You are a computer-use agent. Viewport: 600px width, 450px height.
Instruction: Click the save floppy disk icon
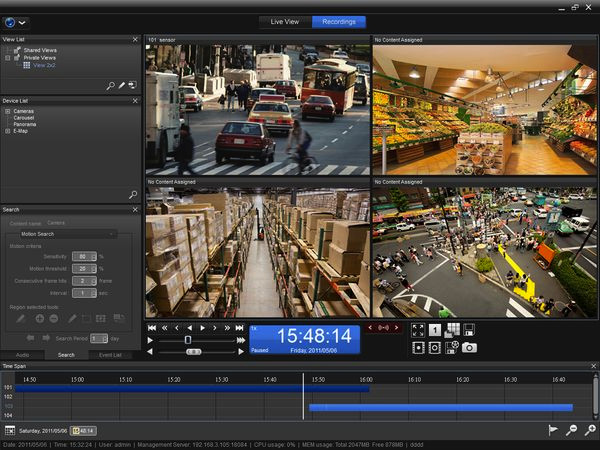[x=468, y=329]
